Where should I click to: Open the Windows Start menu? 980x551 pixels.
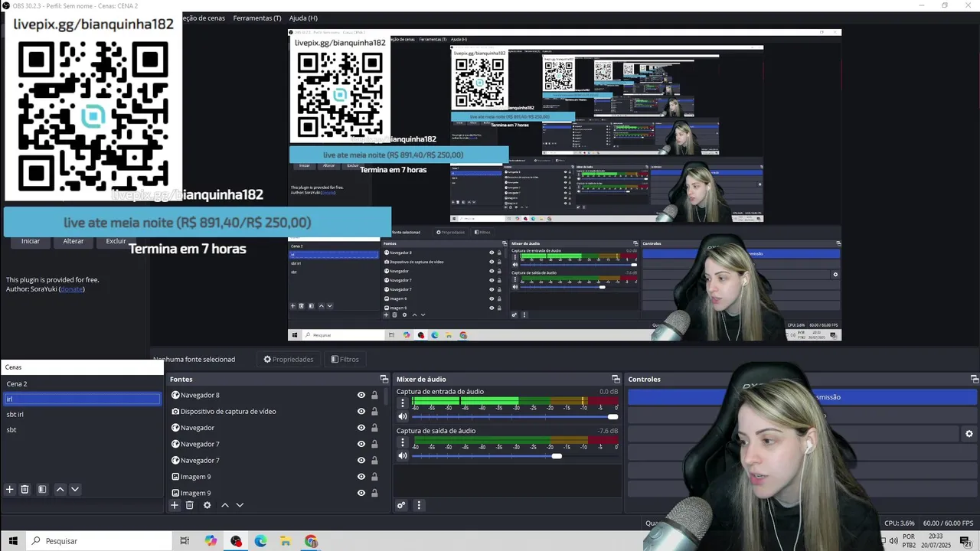13,541
